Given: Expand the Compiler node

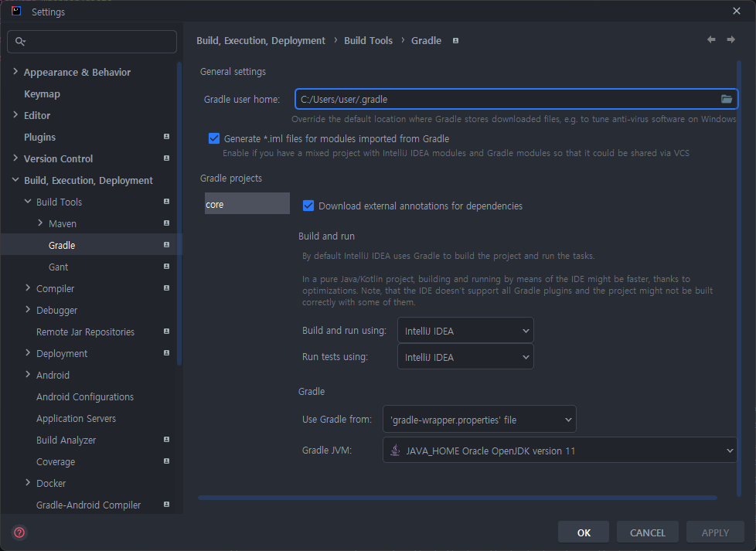Looking at the screenshot, I should (28, 287).
